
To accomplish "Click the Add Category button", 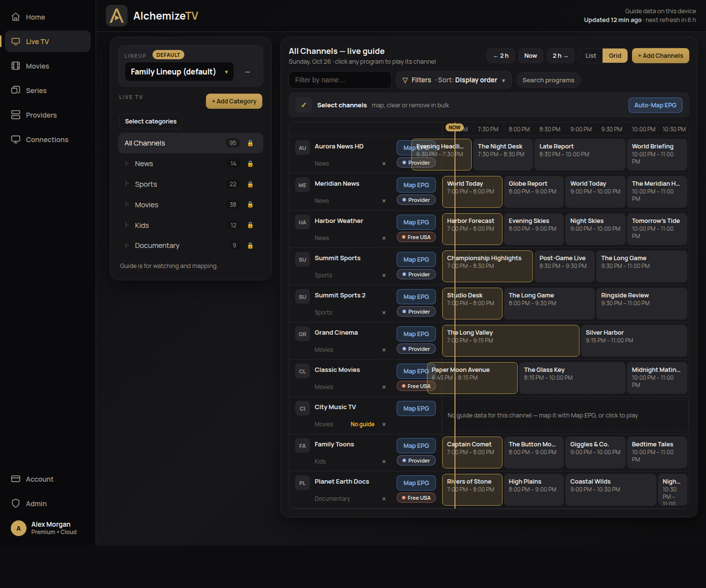I will click(234, 101).
